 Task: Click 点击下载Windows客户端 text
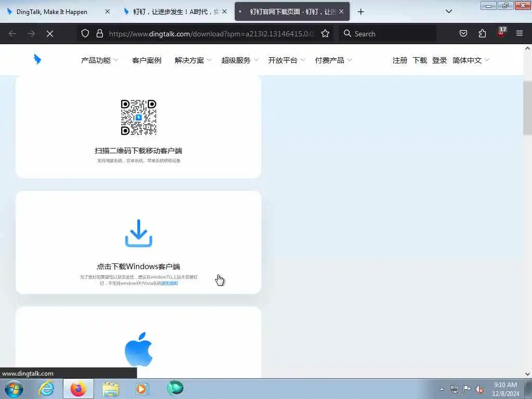pyautogui.click(x=138, y=267)
